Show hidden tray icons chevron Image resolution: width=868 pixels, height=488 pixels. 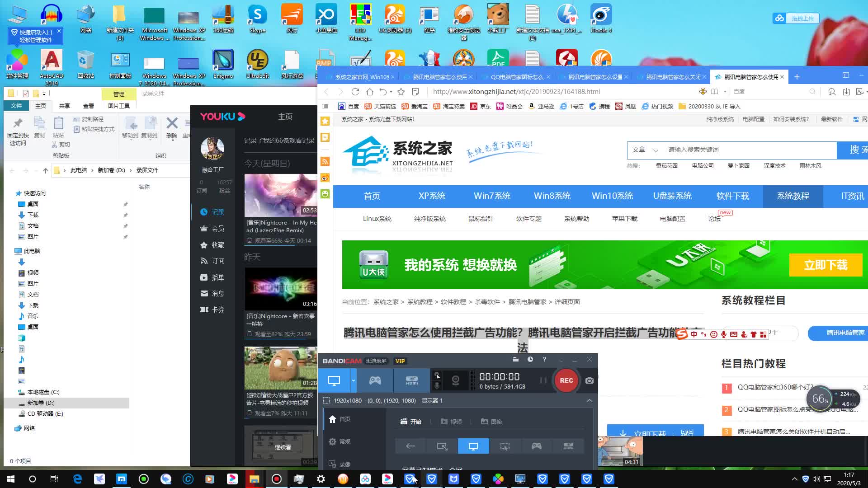pyautogui.click(x=794, y=479)
